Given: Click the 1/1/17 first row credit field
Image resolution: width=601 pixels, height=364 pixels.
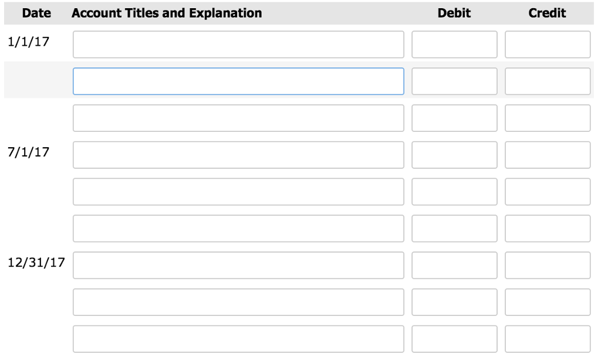Looking at the screenshot, I should pyautogui.click(x=547, y=45).
